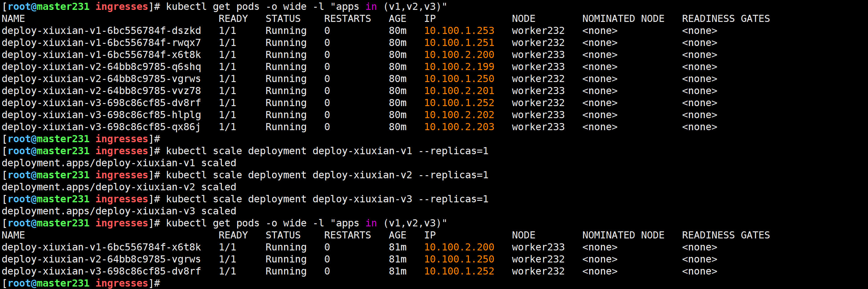Screen dimensions: 868x289
Task: Click Running status of the 81m v3-dv8rf row
Action: click(x=286, y=271)
